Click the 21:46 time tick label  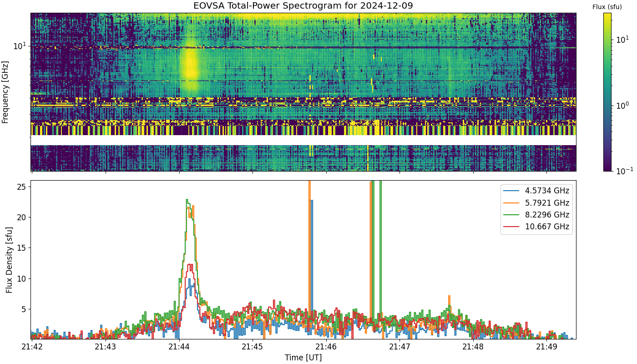tap(326, 347)
